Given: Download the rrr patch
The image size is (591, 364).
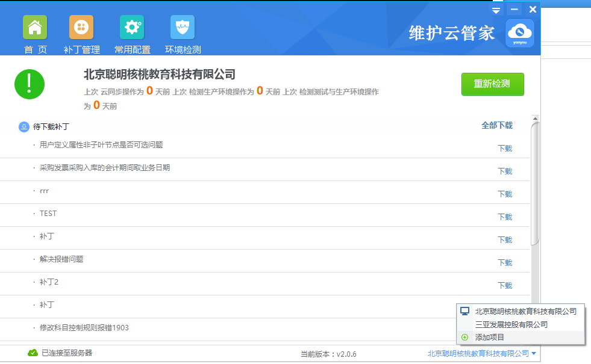Looking at the screenshot, I should click(505, 194).
